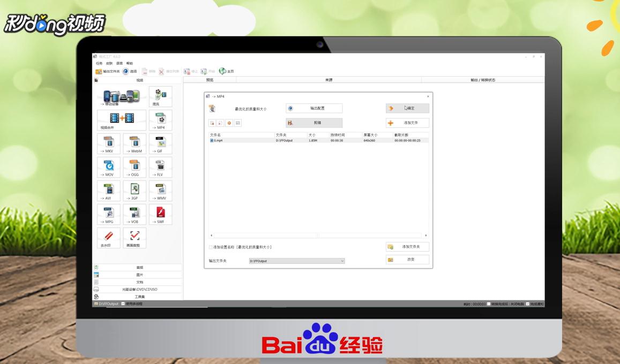
Task: Choose the -> WMV conversion icon
Action: pyautogui.click(x=160, y=191)
